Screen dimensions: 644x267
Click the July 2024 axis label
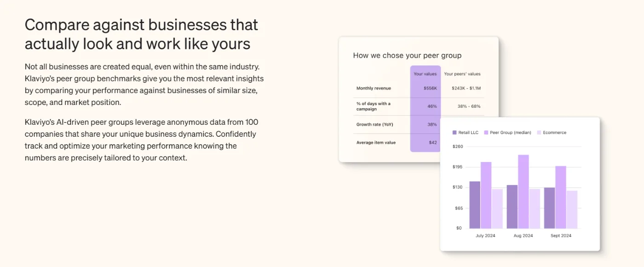pos(486,236)
